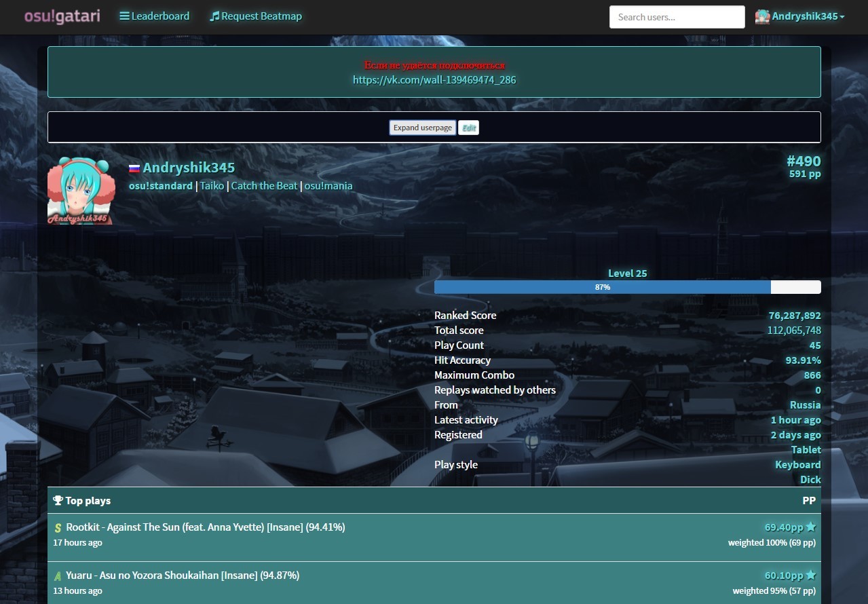Screen dimensions: 868x604
Task: Click the Ranked Score value 76,287,892
Action: [795, 316]
